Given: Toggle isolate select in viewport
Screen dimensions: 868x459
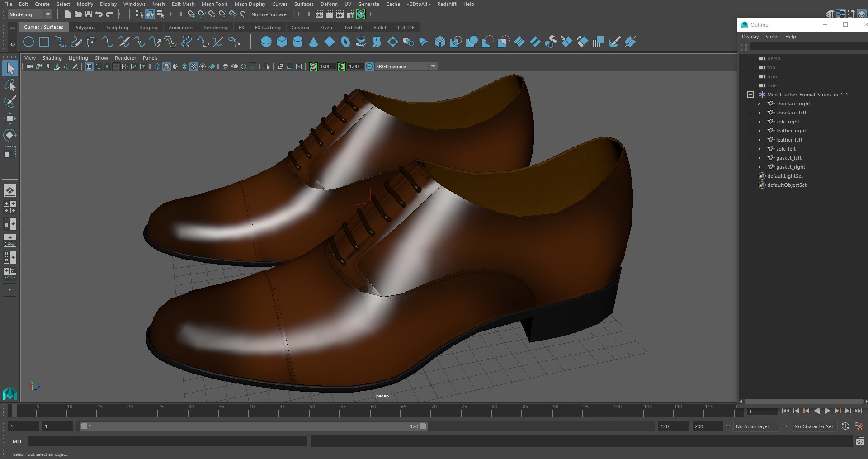Looking at the screenshot, I should (267, 66).
